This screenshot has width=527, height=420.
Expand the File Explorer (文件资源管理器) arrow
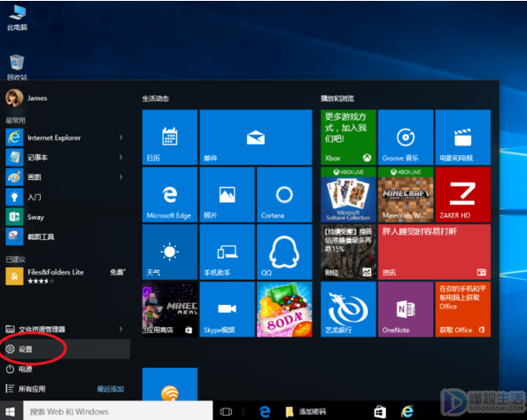[120, 330]
